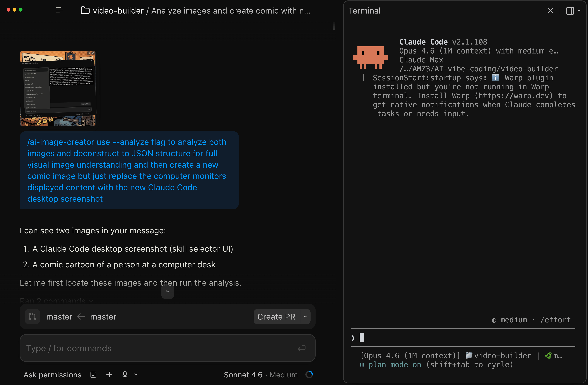Screen dimensions: 588x385
Task: Click the video-builder folder icon
Action: point(85,10)
